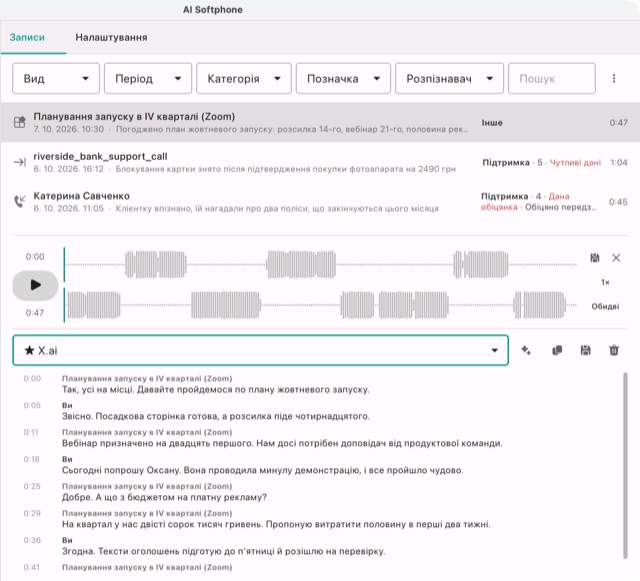This screenshot has height=581, width=640.
Task: Delete the transcript with trash icon
Action: pyautogui.click(x=614, y=350)
